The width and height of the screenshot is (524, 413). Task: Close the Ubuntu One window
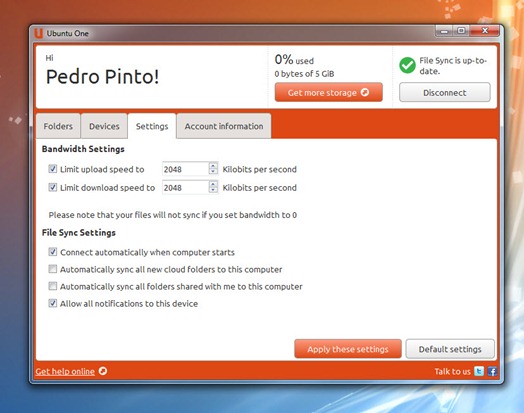click(x=485, y=31)
